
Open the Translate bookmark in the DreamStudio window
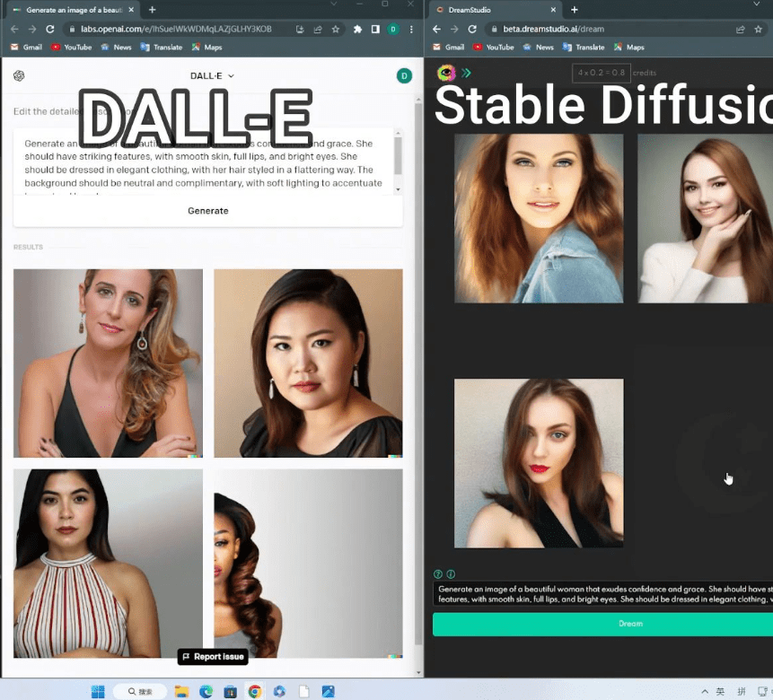(x=584, y=48)
